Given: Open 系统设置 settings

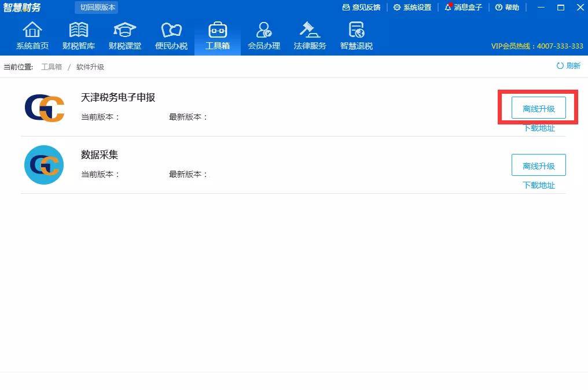Looking at the screenshot, I should coord(413,8).
